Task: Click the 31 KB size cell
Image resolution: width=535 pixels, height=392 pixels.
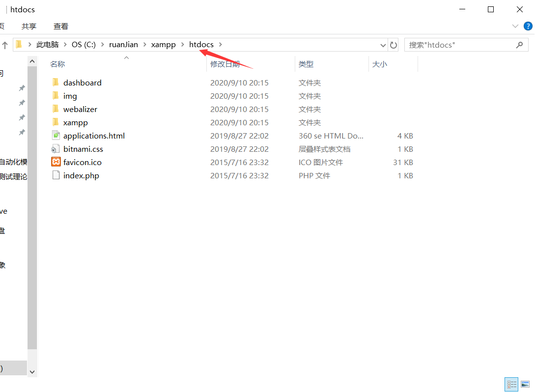Action: 403,163
